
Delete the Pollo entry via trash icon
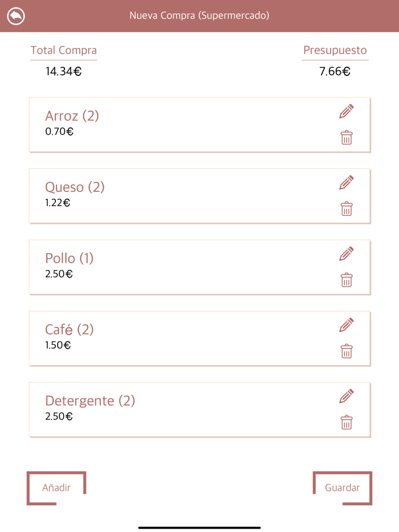(347, 280)
